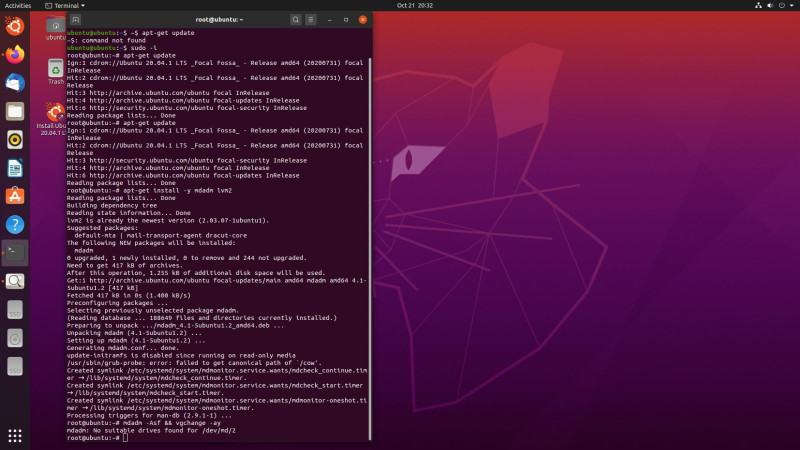Click "Fetched 417 kB in 0s" line

pyautogui.click(x=129, y=295)
